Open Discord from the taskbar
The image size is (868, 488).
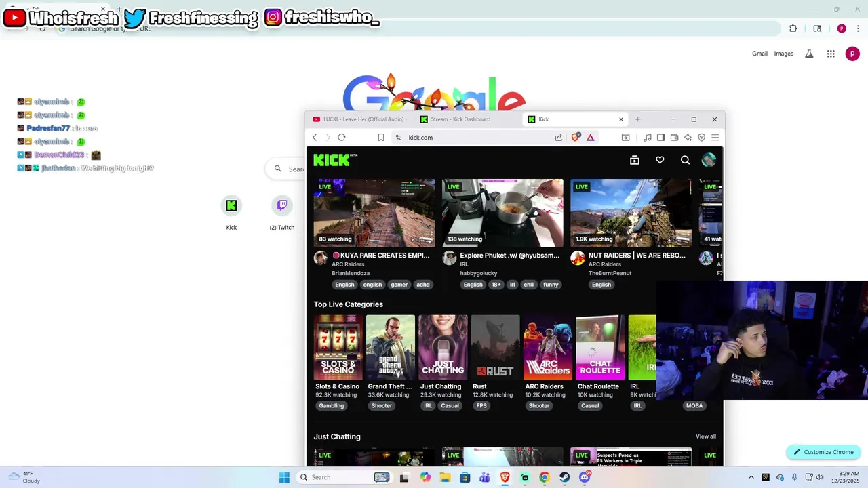[x=585, y=477]
